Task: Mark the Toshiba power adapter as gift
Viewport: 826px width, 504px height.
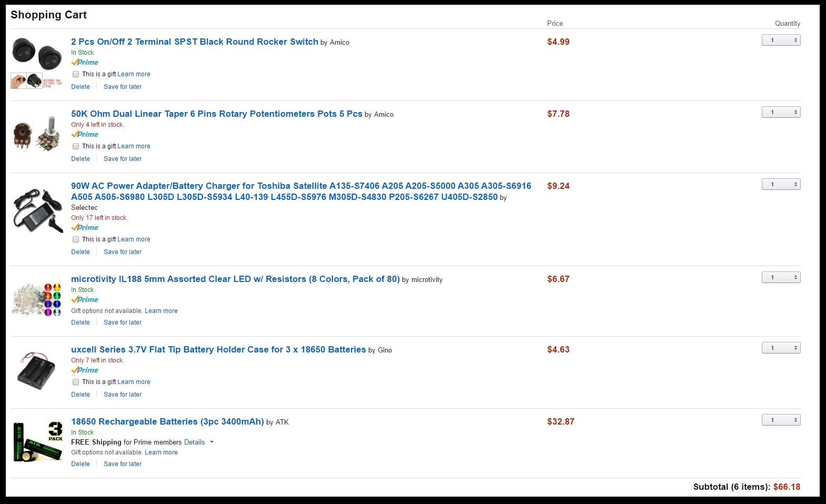Action: click(76, 239)
